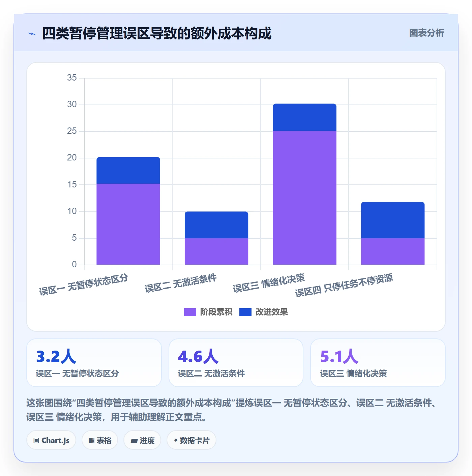Click the Chart.js tag square icon
The width and height of the screenshot is (472, 476).
coord(36,440)
